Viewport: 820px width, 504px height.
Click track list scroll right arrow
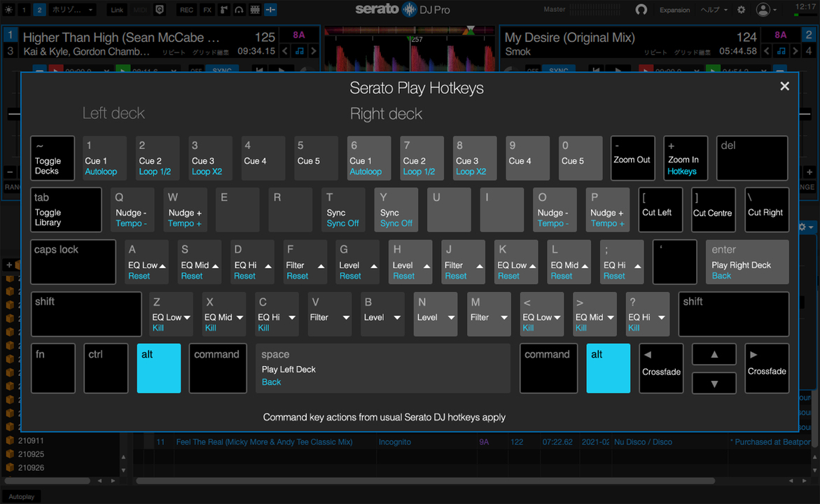805,480
